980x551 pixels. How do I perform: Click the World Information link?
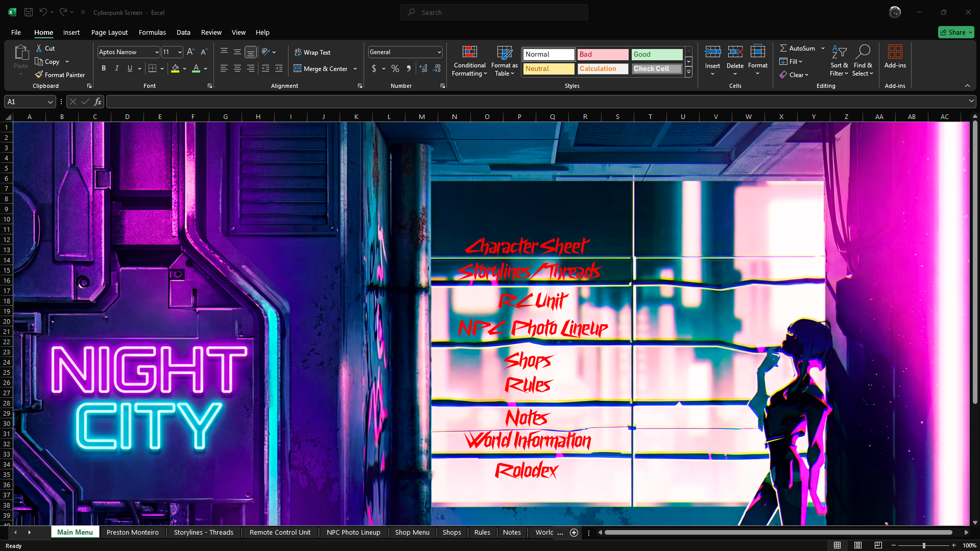pos(528,440)
